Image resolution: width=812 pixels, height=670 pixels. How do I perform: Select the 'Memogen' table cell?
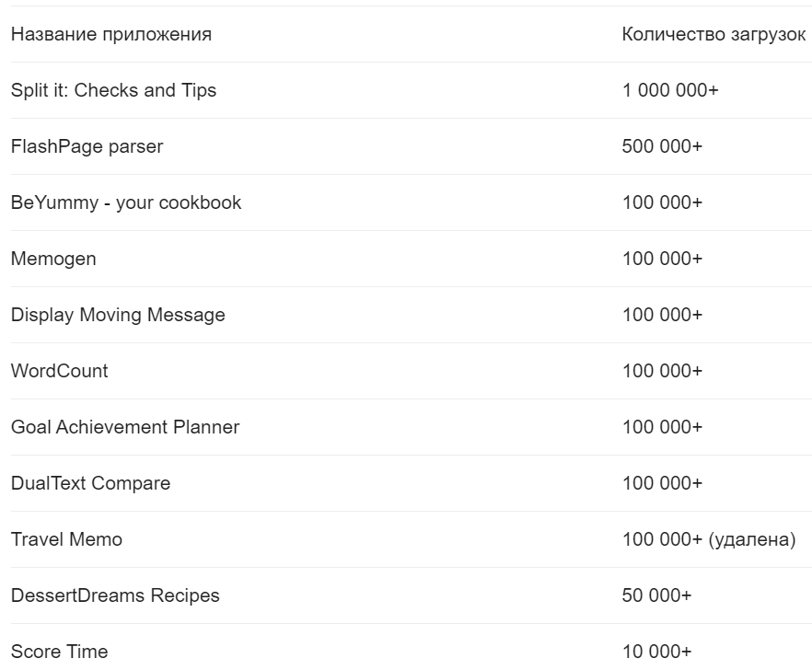(x=53, y=259)
